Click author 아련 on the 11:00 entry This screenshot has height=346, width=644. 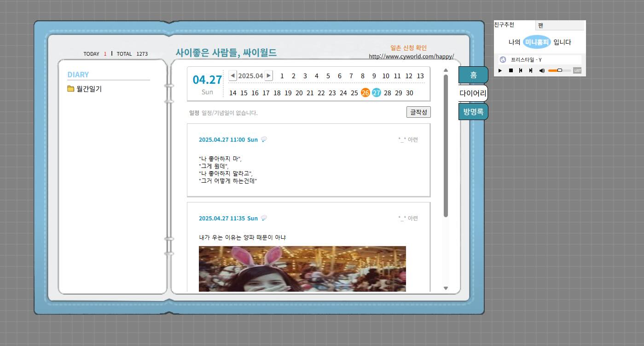(x=408, y=140)
